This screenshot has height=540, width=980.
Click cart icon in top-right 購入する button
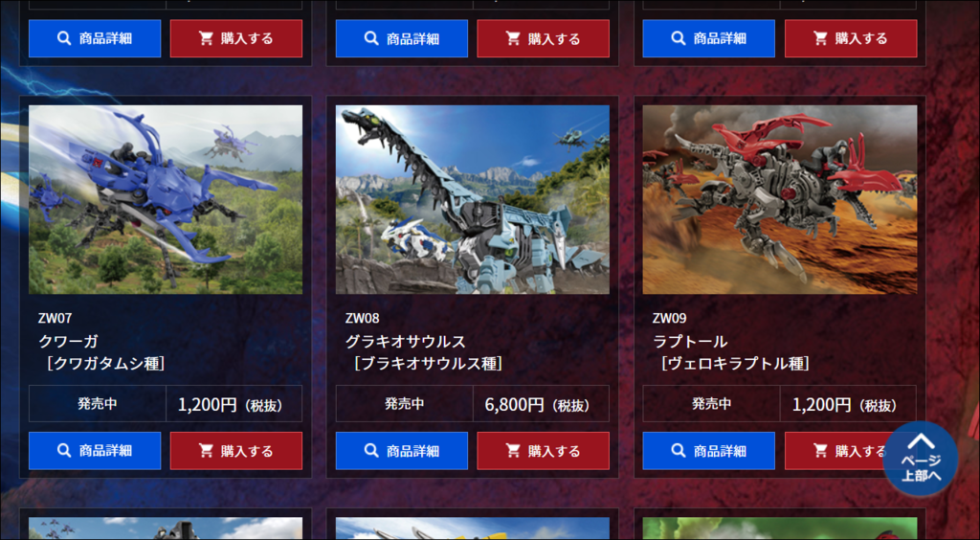[820, 38]
